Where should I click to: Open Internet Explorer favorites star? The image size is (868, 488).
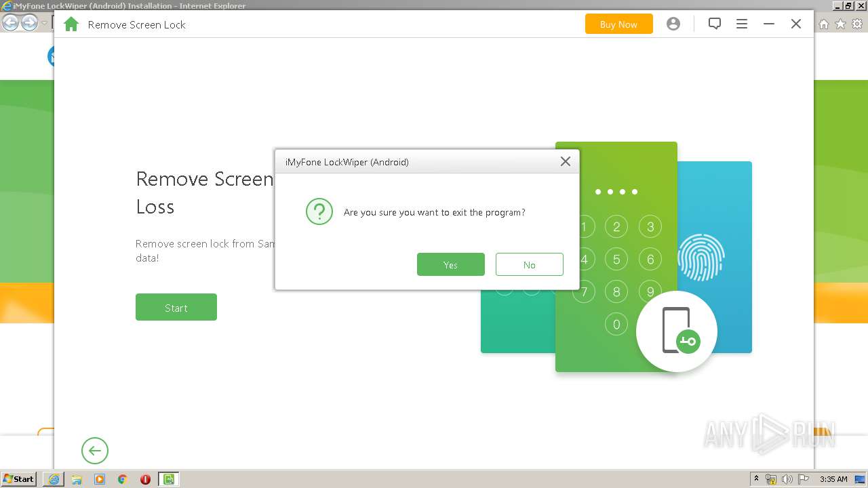[840, 24]
